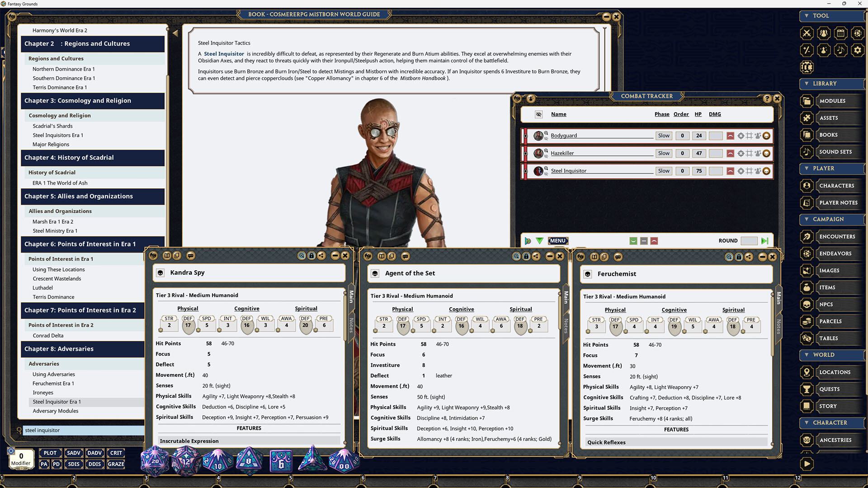Roll the d12 die

click(186, 461)
